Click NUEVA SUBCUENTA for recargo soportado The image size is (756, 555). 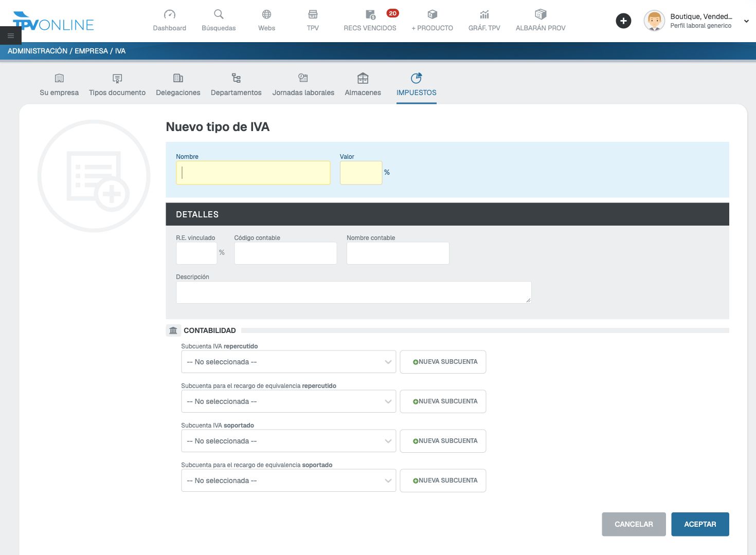(x=443, y=480)
